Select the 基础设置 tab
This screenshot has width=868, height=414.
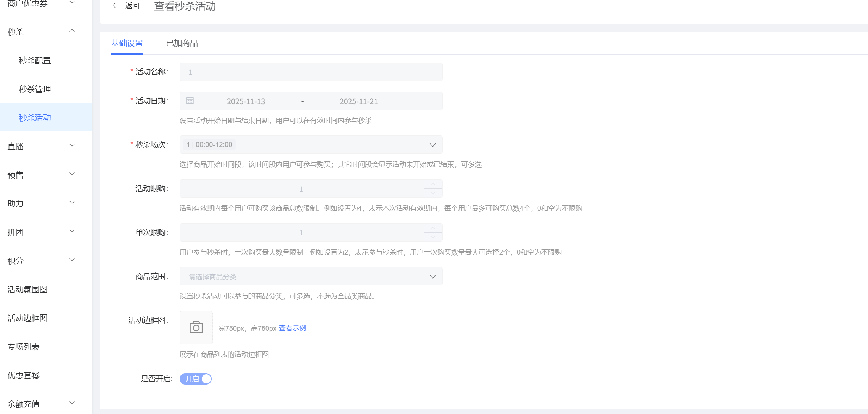coord(127,43)
